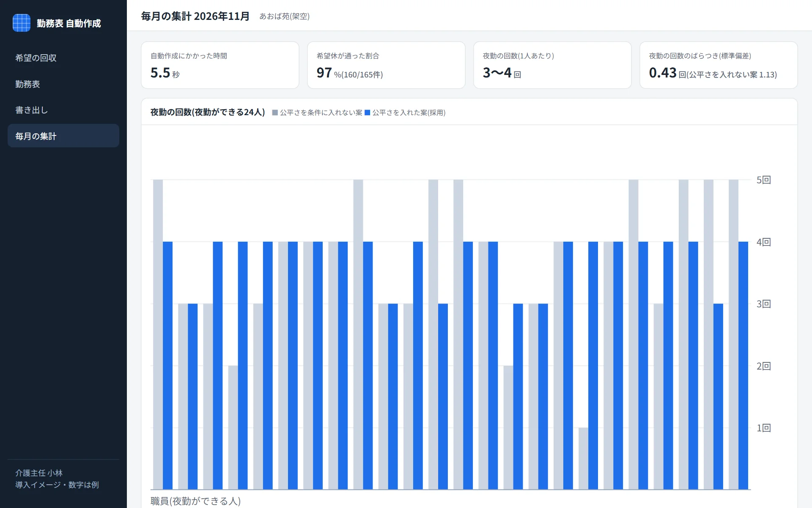Click legend label 公平さを入れた案(採用)

click(409, 113)
